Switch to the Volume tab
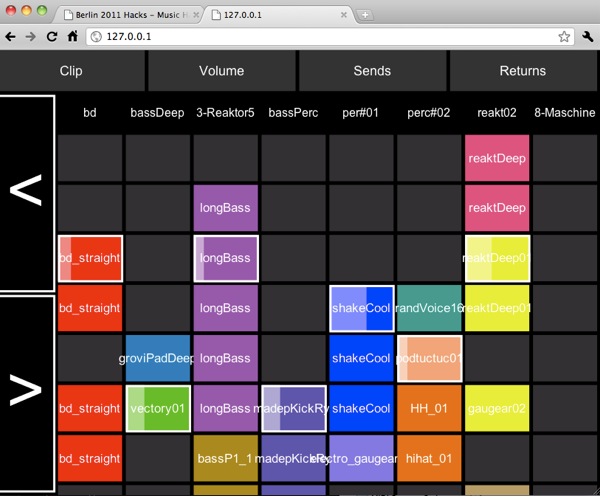Image resolution: width=600 pixels, height=500 pixels. (221, 71)
